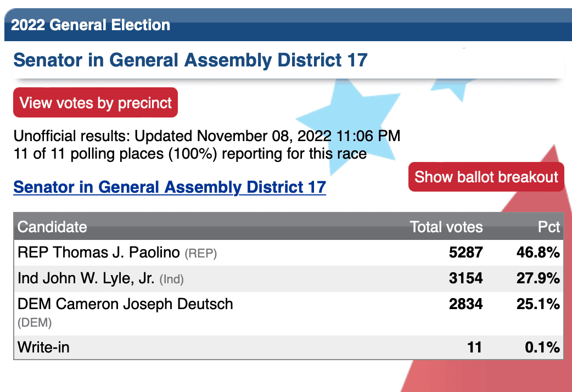Click the 27.9% percentage cell

pyautogui.click(x=538, y=278)
